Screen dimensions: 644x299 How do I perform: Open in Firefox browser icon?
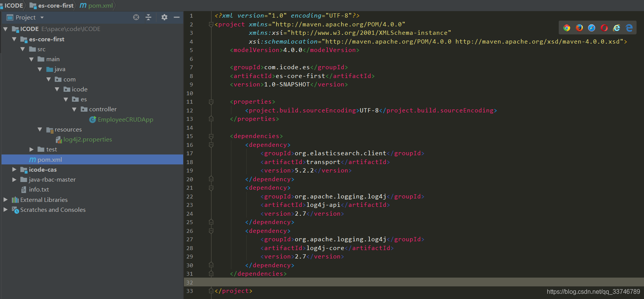[579, 28]
